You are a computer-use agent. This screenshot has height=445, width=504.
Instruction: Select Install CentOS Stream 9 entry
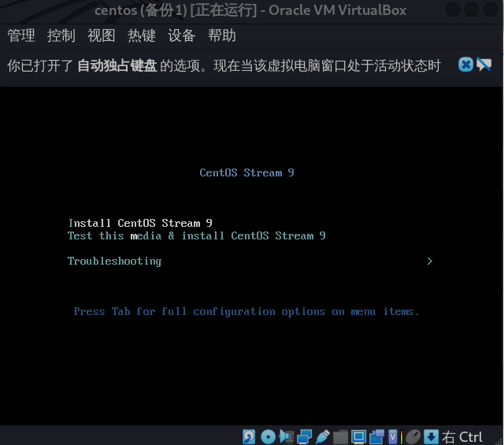[140, 223]
